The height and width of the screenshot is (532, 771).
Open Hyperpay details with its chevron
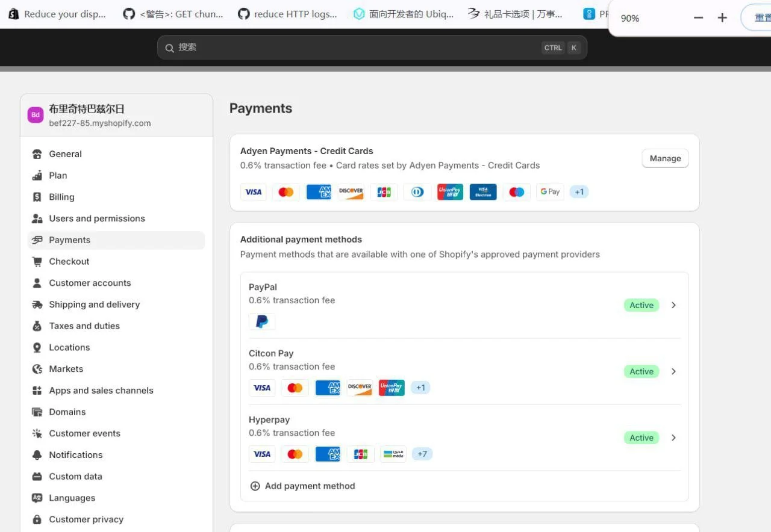pyautogui.click(x=673, y=438)
